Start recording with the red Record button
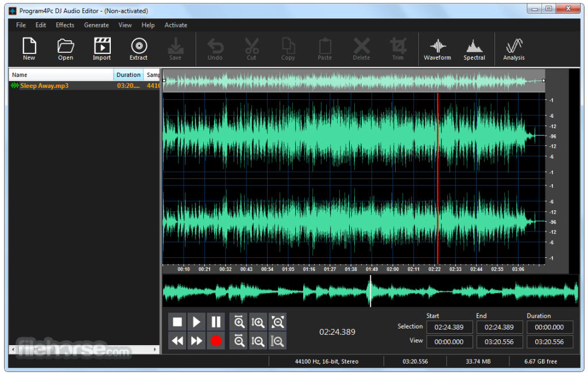The image size is (588, 375). coord(216,341)
